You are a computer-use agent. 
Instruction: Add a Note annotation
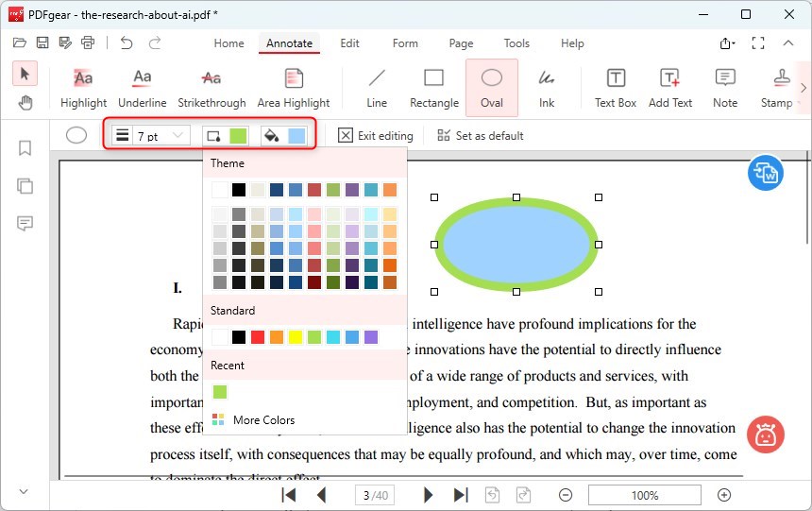(725, 88)
